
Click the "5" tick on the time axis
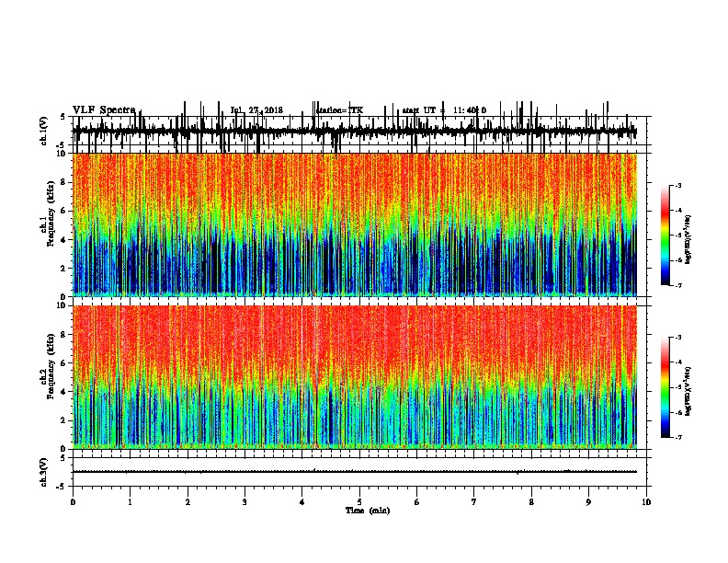point(359,502)
